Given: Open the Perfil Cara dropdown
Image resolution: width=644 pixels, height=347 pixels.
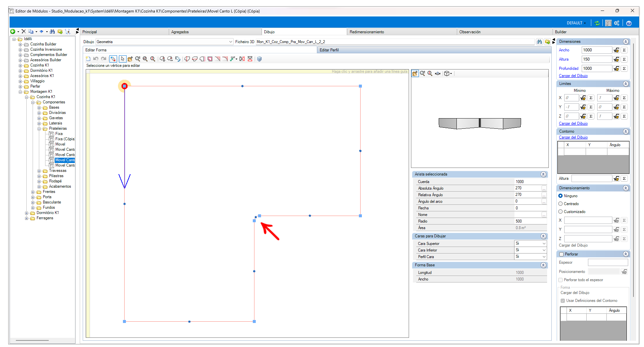Looking at the screenshot, I should tap(544, 257).
